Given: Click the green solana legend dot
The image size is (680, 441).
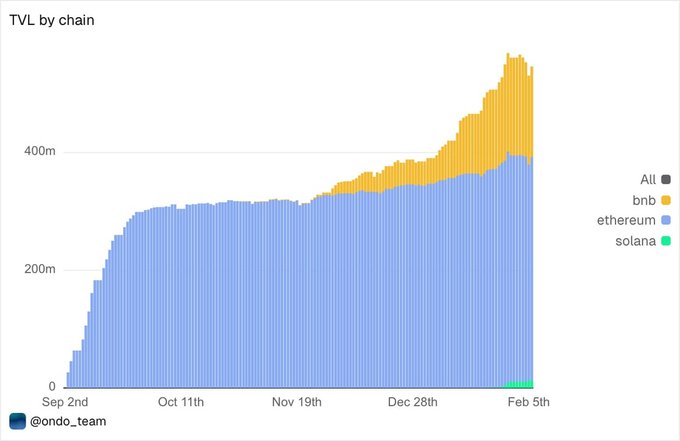Looking at the screenshot, I should (666, 240).
